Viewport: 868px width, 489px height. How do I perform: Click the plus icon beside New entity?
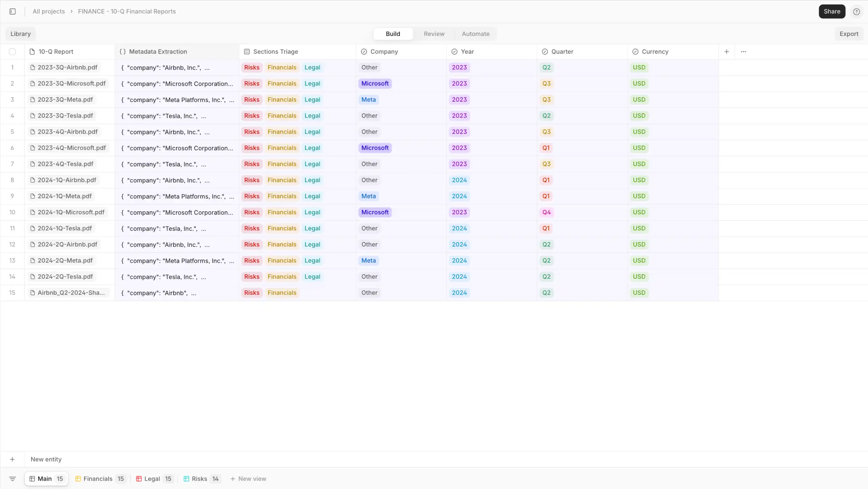point(12,459)
